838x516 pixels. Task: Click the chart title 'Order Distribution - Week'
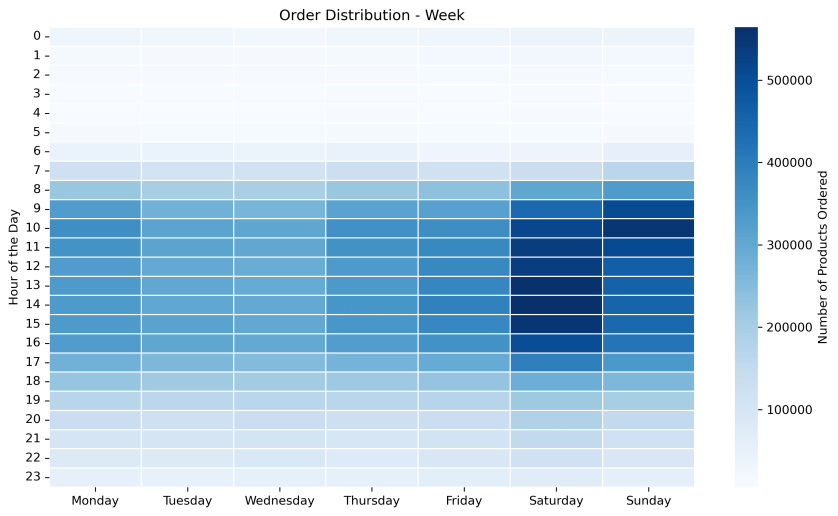pyautogui.click(x=372, y=15)
